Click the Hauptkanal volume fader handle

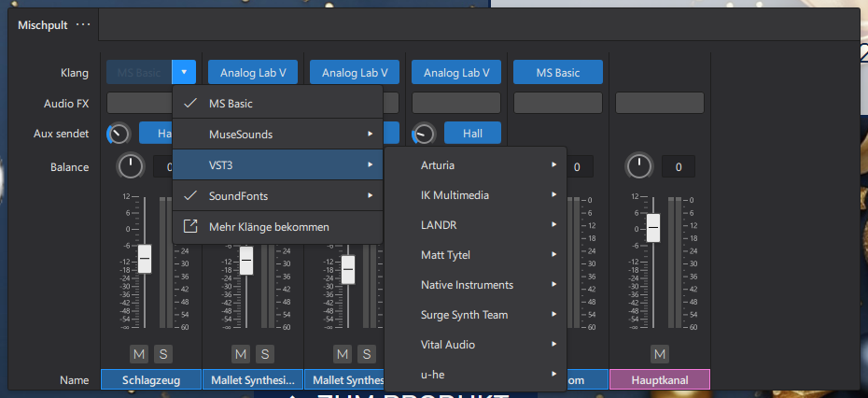point(653,227)
